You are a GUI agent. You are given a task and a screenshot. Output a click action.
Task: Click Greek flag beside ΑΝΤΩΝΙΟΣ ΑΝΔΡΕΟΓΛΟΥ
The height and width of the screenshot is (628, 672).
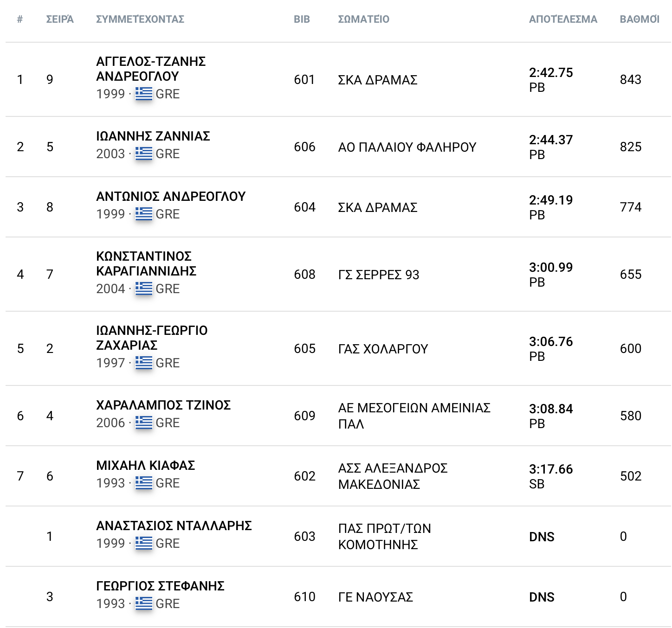144,214
